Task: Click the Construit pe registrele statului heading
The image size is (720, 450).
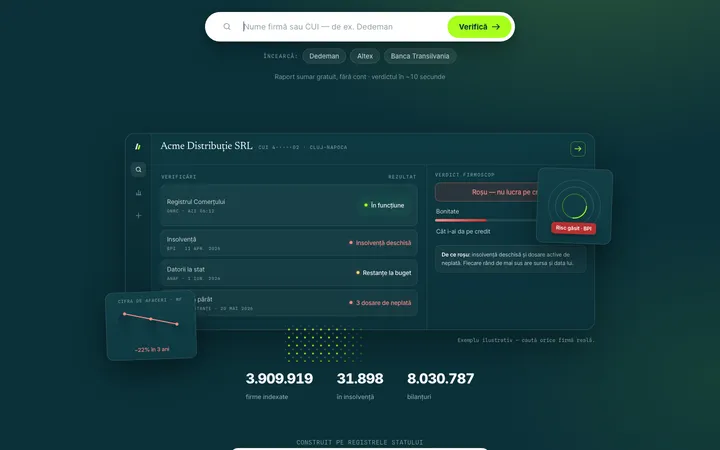Action: [360, 442]
